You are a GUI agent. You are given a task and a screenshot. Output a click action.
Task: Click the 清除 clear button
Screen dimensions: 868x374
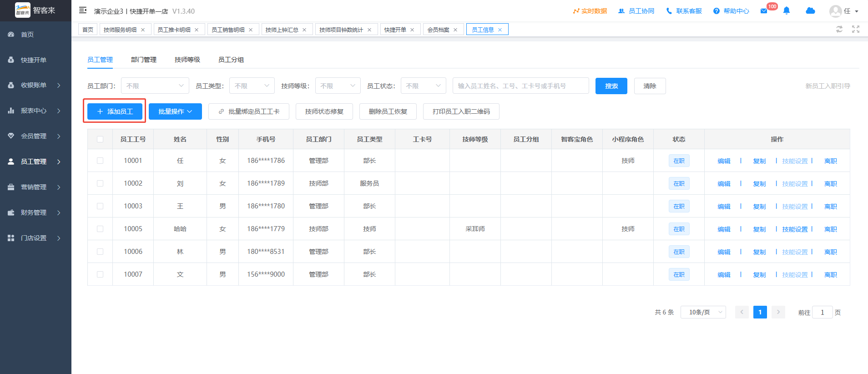650,86
